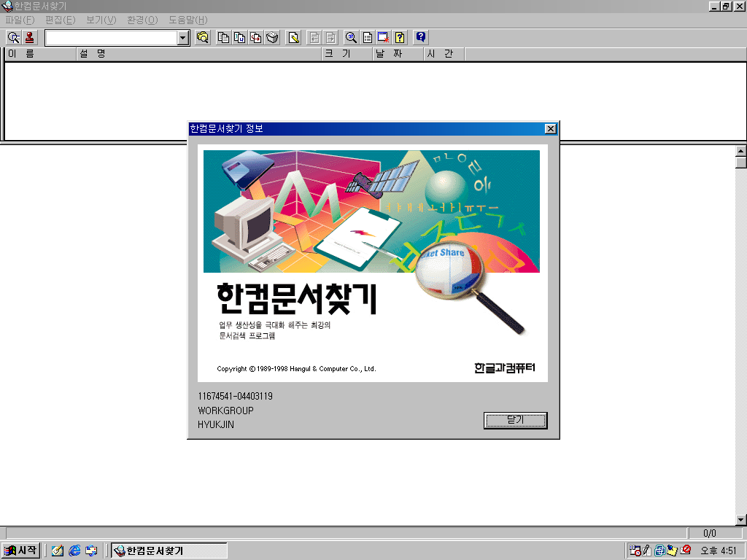Click the 날짜 column header
The image size is (747, 560).
(398, 54)
